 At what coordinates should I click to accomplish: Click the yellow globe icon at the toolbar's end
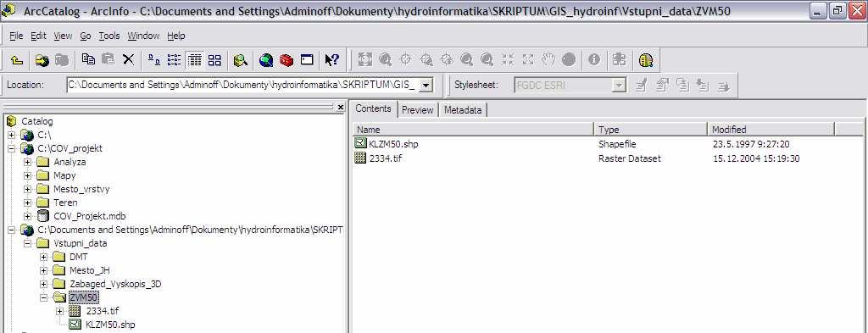pyautogui.click(x=646, y=60)
